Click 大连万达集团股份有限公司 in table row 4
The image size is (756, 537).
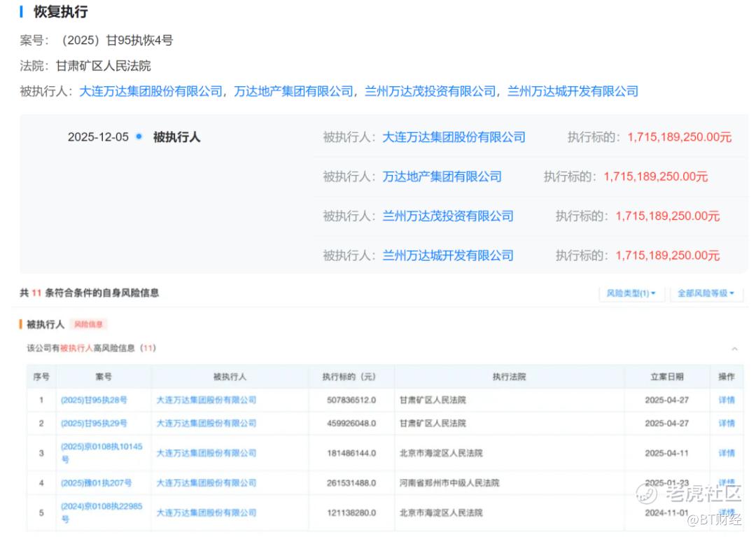[206, 483]
